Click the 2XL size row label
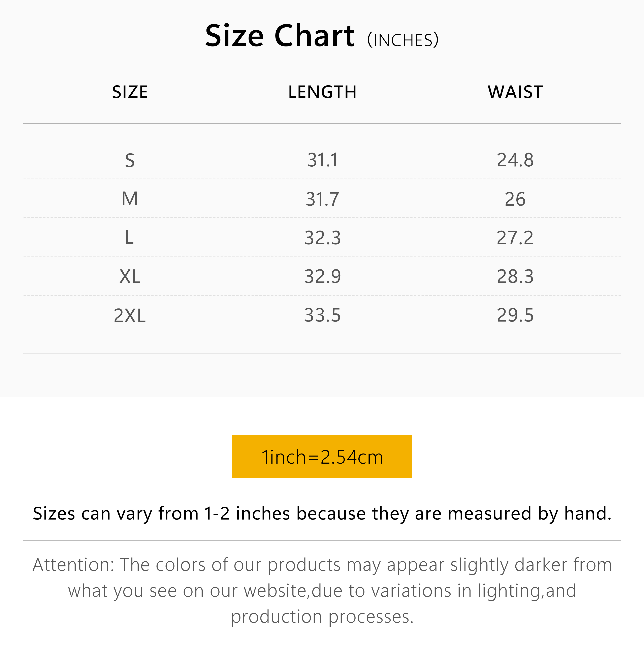Image resolution: width=644 pixels, height=664 pixels. pyautogui.click(x=129, y=316)
